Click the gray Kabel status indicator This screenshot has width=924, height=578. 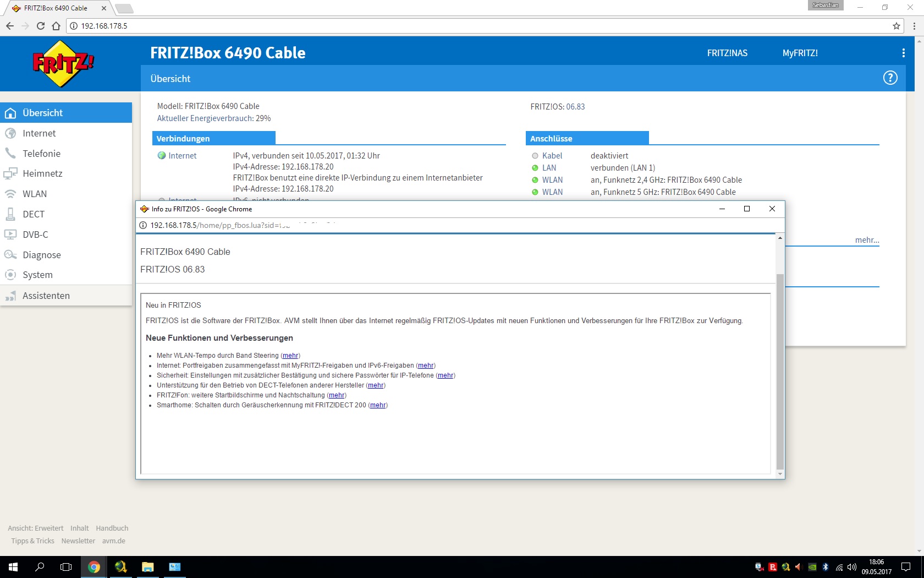coord(535,156)
